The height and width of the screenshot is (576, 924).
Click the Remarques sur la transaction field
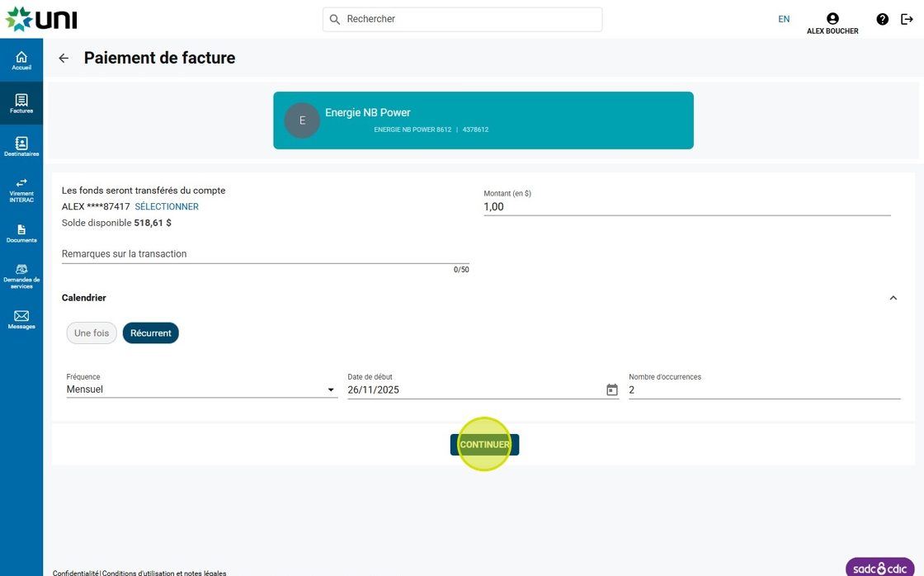[x=265, y=254]
